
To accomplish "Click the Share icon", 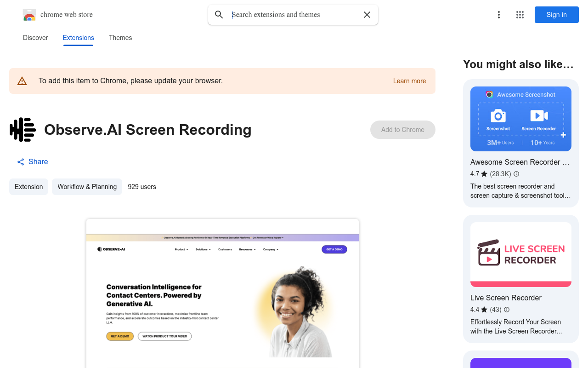I will pos(21,162).
